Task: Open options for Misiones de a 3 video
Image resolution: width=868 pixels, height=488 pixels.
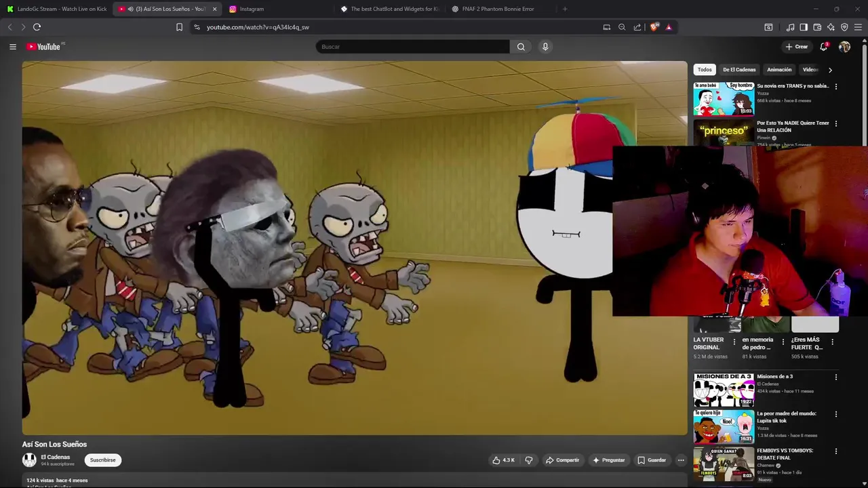Action: click(835, 378)
